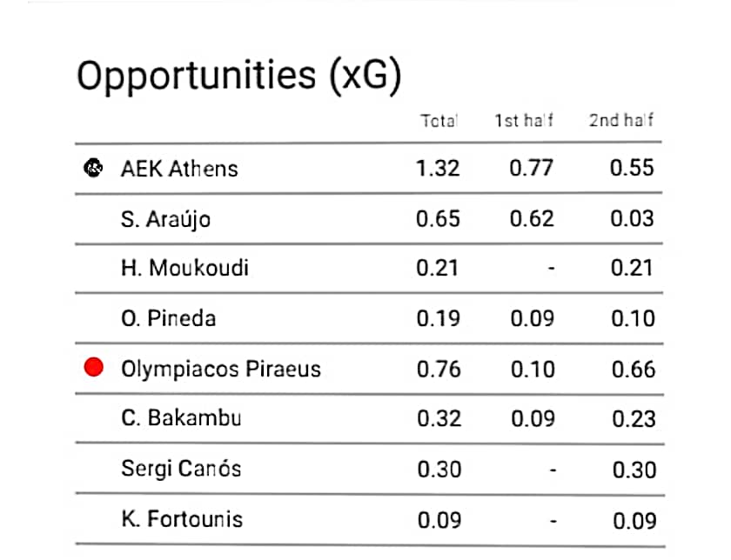Click Olympiacos second half xG 0.66
The height and width of the screenshot is (560, 731).
634,370
